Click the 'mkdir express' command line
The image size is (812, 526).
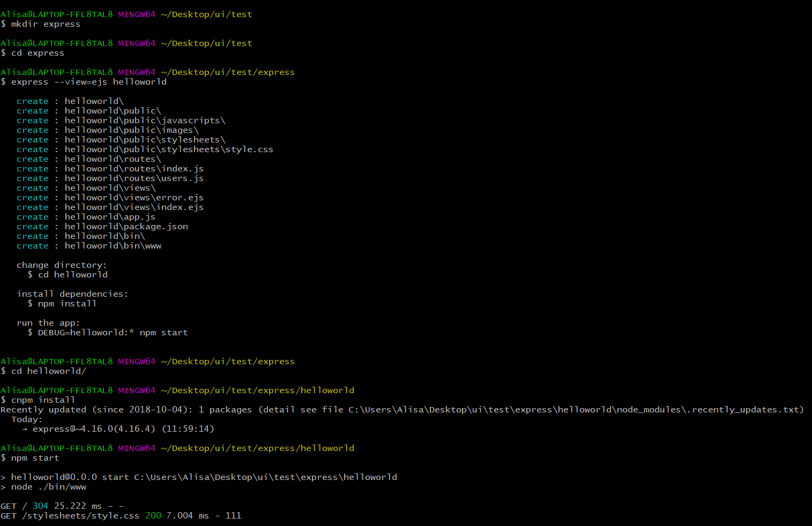tap(41, 24)
